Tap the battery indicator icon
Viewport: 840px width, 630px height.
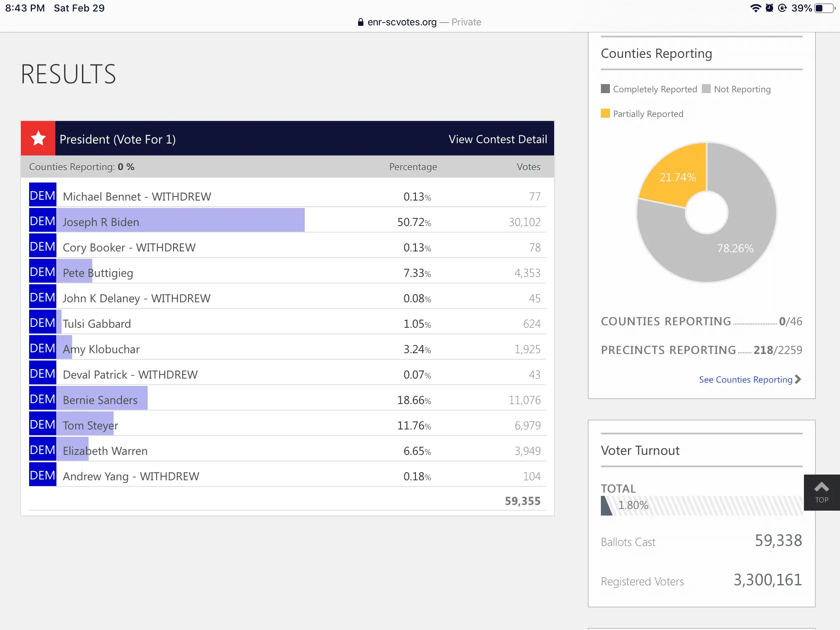tap(824, 8)
